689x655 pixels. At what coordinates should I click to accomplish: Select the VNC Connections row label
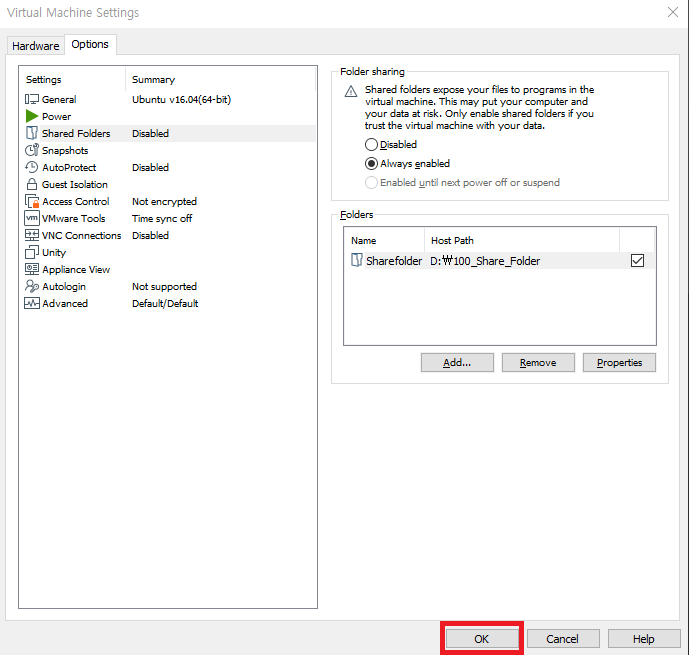coord(81,235)
